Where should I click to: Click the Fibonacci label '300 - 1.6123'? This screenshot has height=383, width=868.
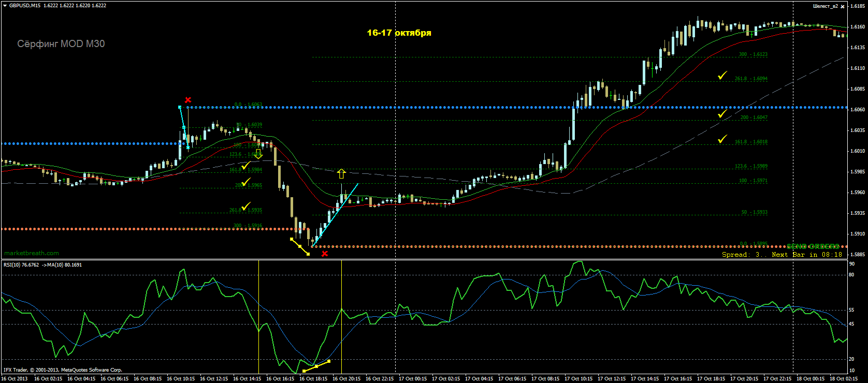[753, 54]
